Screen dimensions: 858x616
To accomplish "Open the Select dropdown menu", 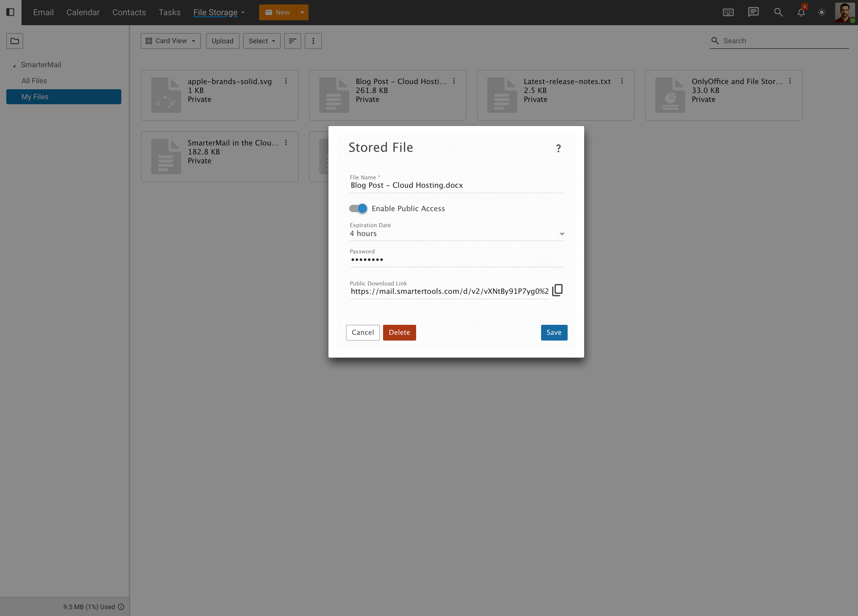I will tap(261, 41).
